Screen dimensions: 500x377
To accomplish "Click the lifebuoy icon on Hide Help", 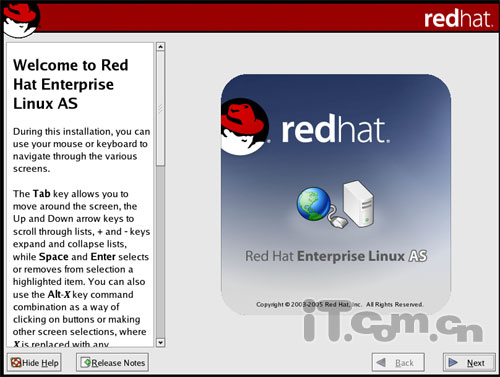I will pos(16,362).
